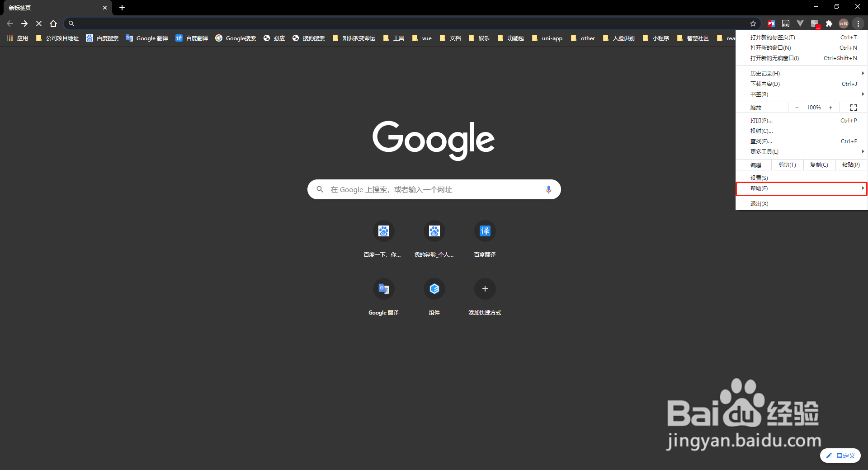Expand the 帮助 submenu

coord(802,188)
